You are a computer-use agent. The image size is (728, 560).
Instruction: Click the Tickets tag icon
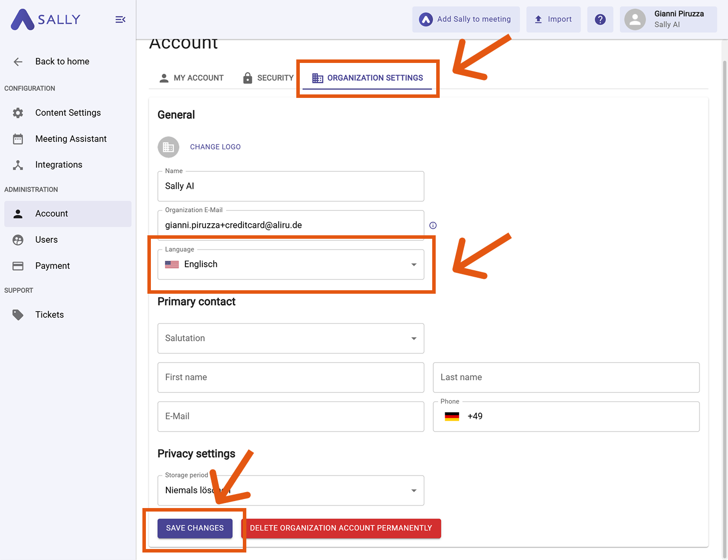click(x=18, y=315)
